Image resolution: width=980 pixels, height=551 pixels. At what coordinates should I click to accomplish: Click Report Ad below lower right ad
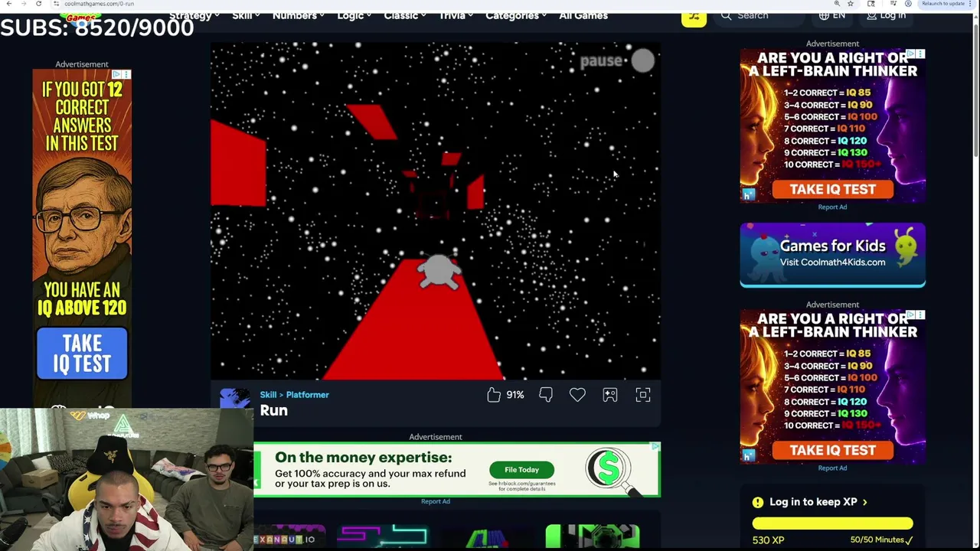[x=832, y=468]
